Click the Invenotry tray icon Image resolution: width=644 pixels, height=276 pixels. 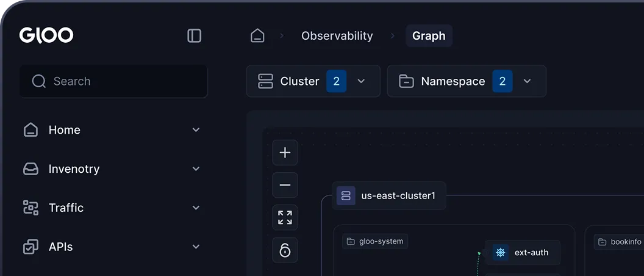(x=31, y=169)
